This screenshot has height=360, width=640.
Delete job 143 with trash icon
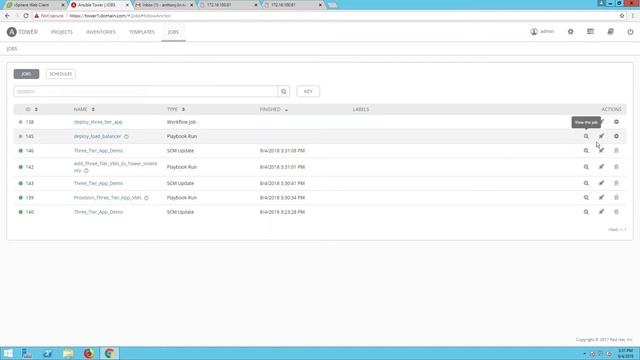click(616, 183)
